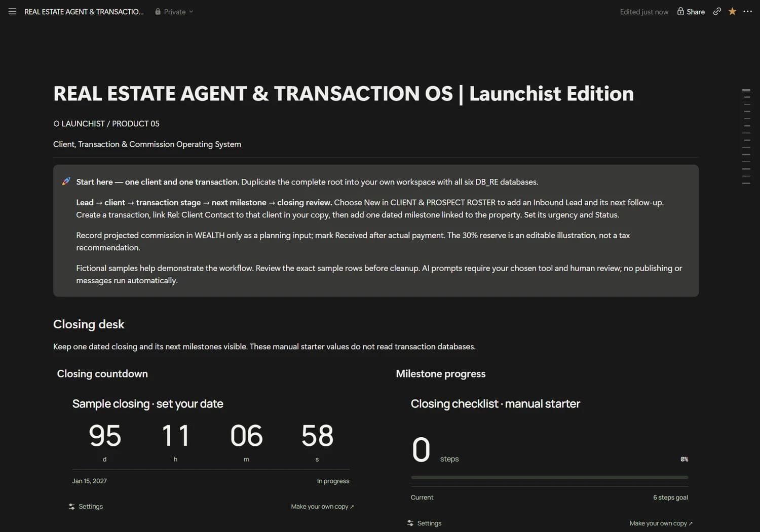
Task: Click the page title breadcrumb in top bar
Action: (84, 12)
